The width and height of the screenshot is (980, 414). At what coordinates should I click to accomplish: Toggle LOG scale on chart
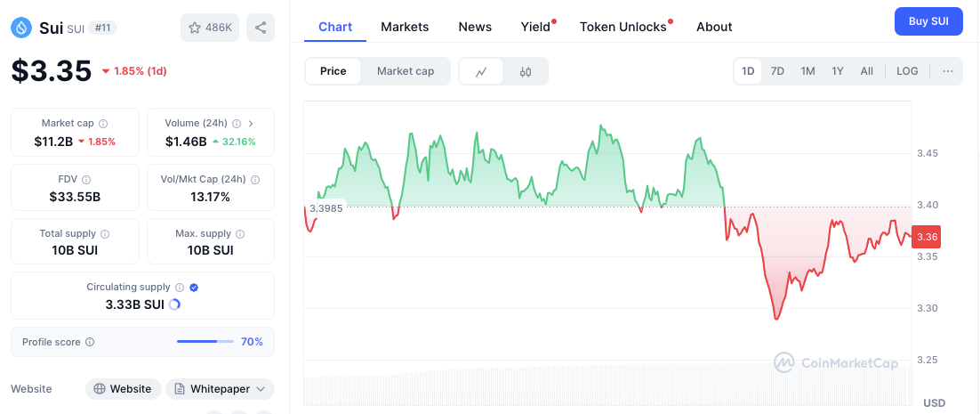(x=907, y=71)
